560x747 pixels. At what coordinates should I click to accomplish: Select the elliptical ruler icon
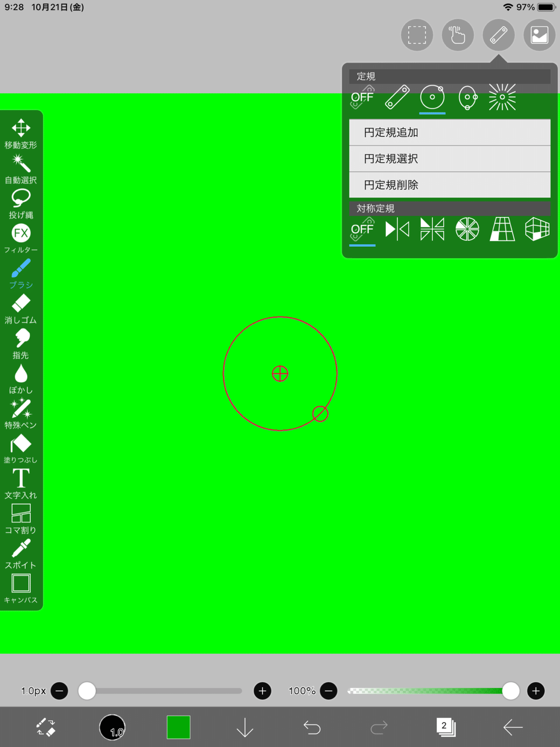coord(468,97)
